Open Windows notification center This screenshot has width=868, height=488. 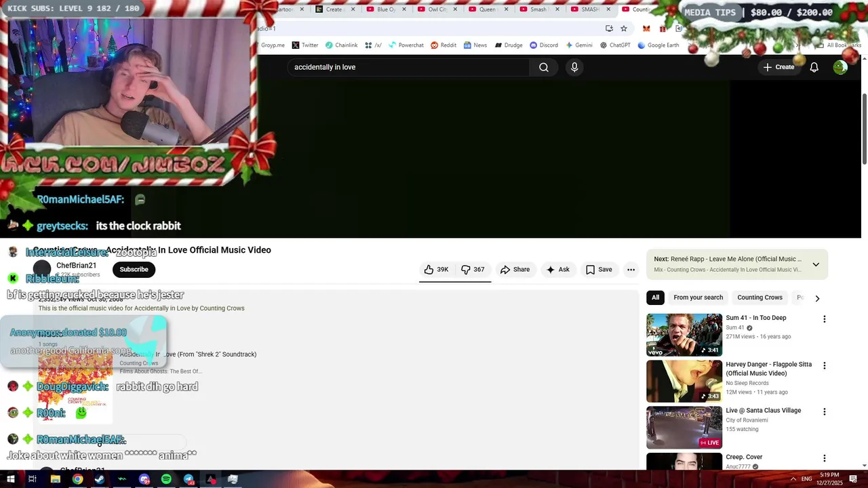[854, 479]
